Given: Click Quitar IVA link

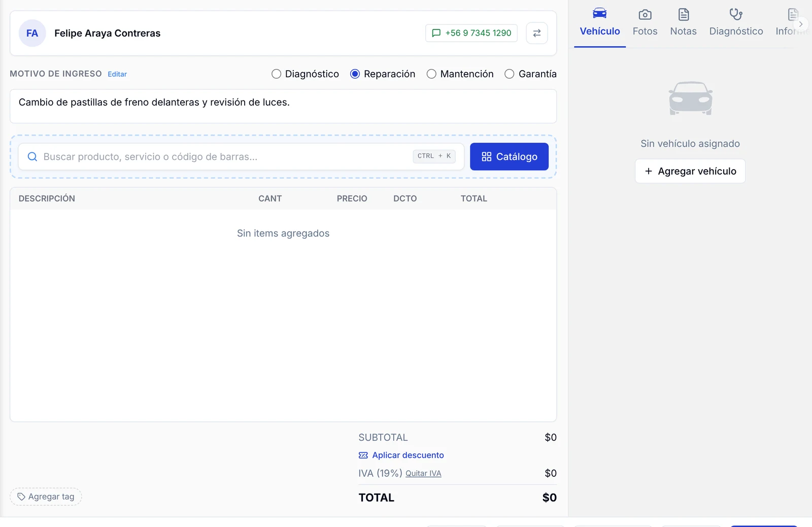Looking at the screenshot, I should pyautogui.click(x=423, y=473).
